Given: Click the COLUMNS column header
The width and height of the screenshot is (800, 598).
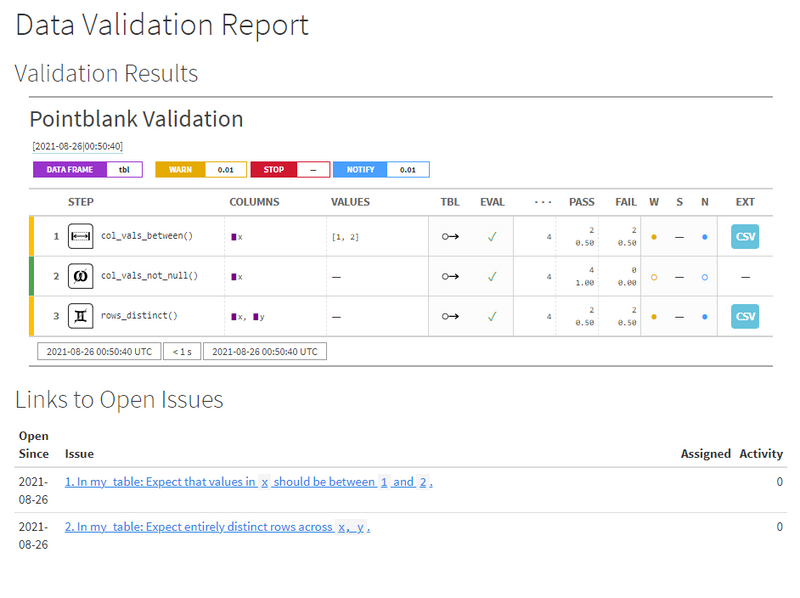Looking at the screenshot, I should [x=254, y=202].
